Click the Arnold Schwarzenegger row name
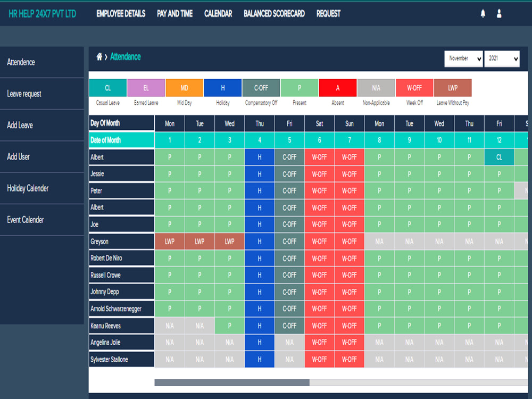Screen dimensions: 532x399 [x=121, y=309]
